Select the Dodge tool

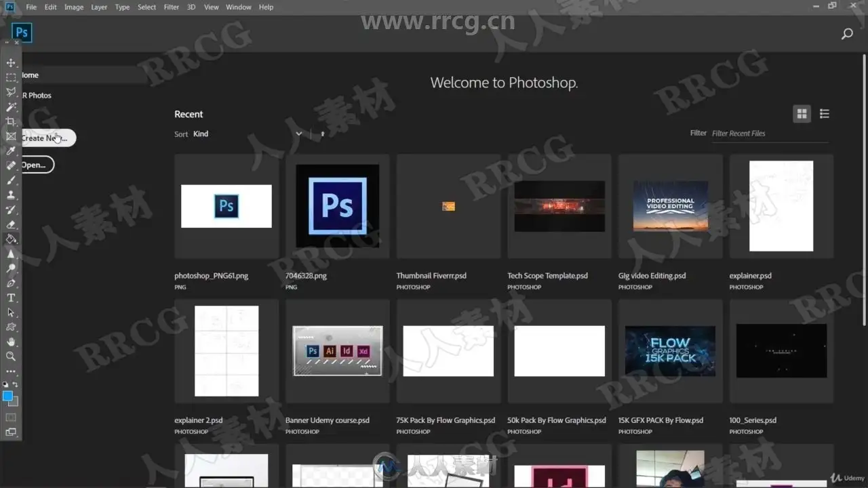11,268
